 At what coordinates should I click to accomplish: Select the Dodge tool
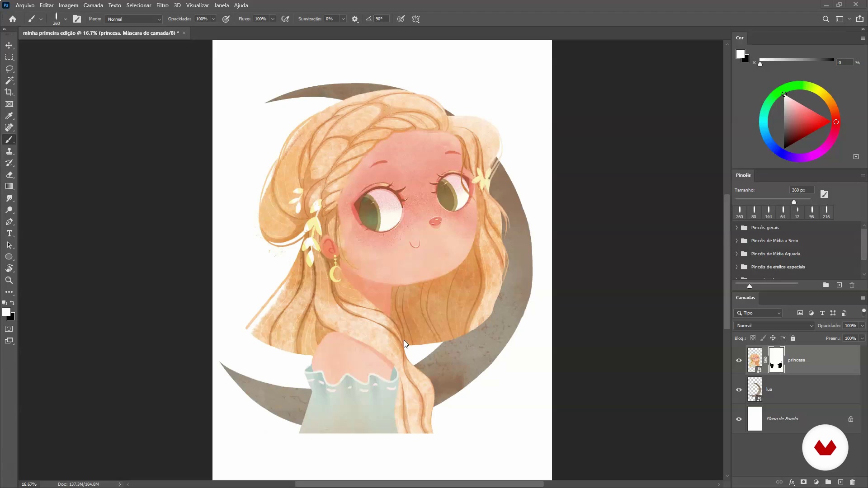coord(9,210)
